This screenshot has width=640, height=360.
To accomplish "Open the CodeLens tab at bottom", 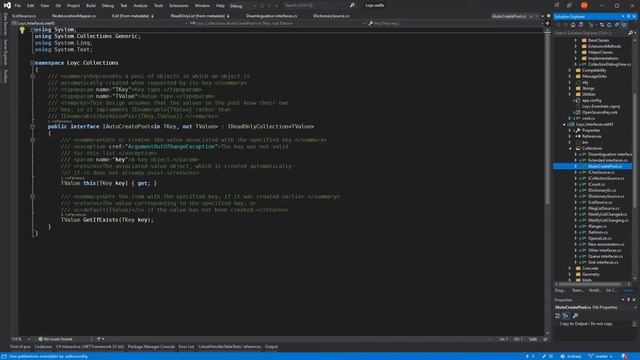I will tap(43, 347).
